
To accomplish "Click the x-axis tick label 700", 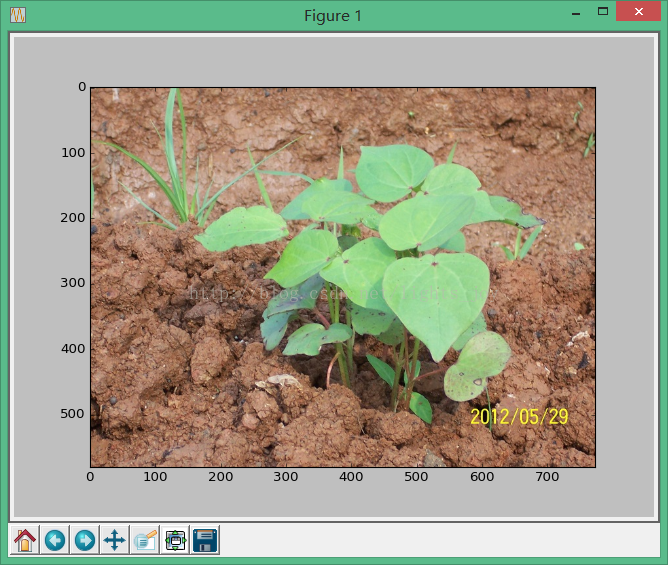I will pos(547,476).
